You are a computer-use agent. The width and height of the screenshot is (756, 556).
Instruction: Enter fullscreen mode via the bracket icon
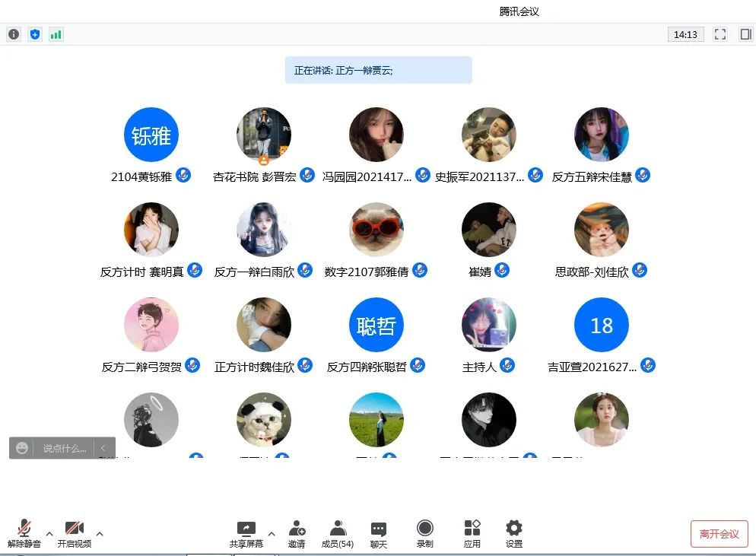(x=719, y=34)
